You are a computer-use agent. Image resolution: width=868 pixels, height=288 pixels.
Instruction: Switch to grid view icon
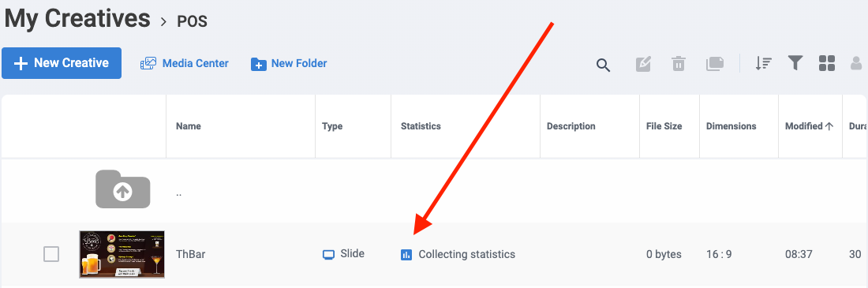coord(826,63)
